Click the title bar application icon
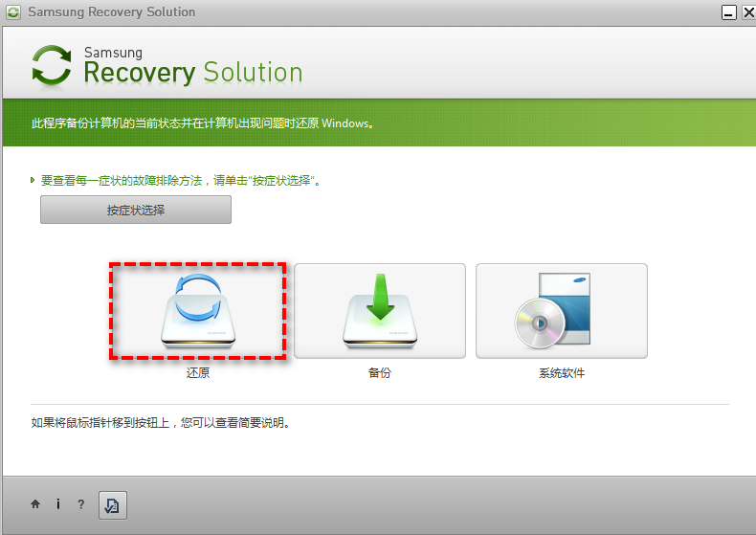This screenshot has height=535, width=756. (13, 12)
